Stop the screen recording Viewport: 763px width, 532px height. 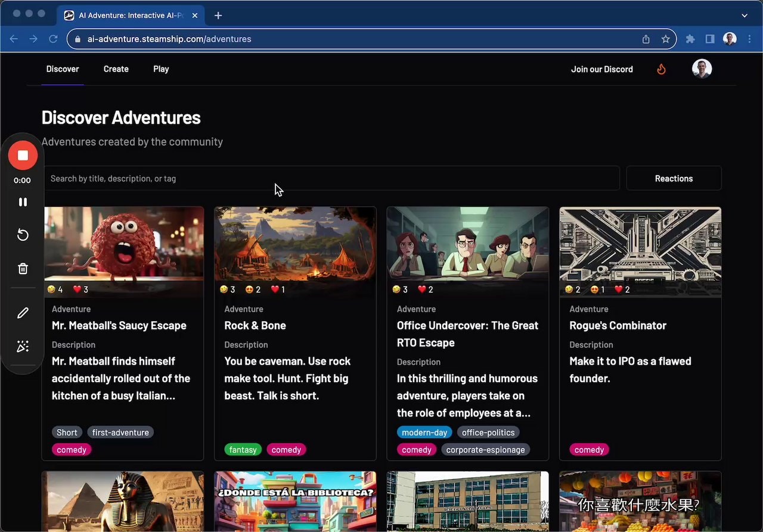(22, 155)
